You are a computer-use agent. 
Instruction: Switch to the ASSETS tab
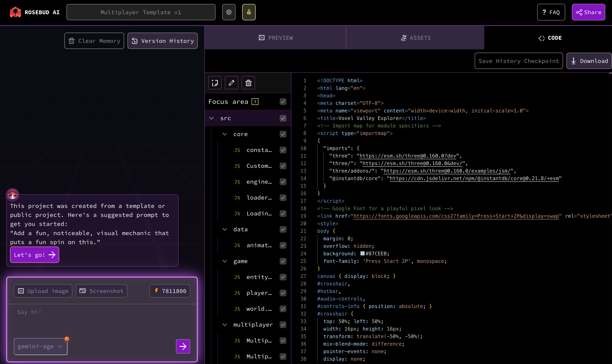point(415,38)
